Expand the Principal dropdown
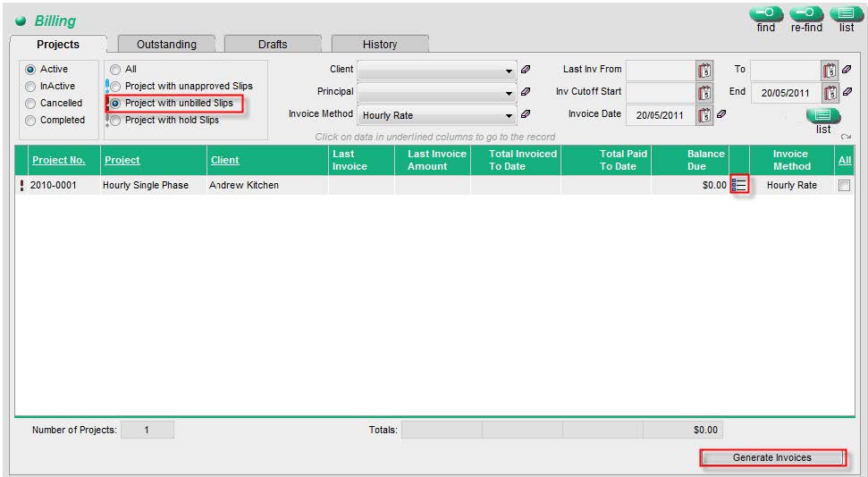 tap(508, 93)
